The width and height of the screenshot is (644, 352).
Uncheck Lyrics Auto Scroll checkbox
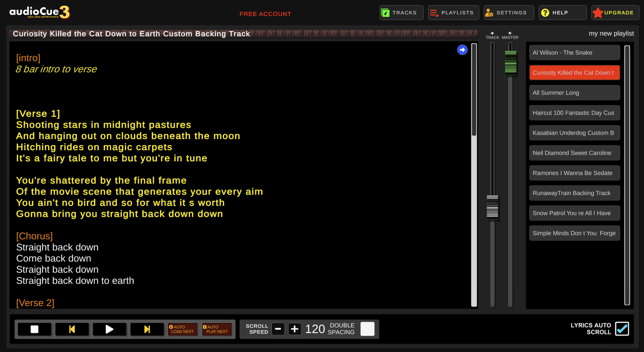[622, 329]
